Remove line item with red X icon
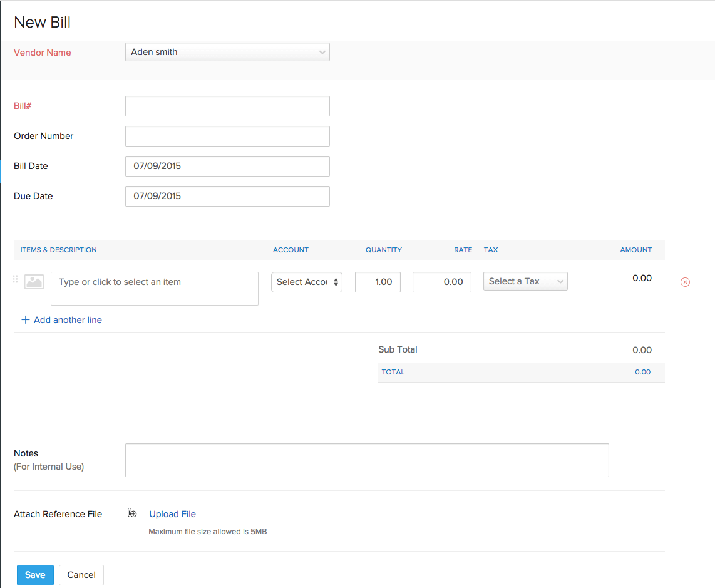 (x=685, y=282)
